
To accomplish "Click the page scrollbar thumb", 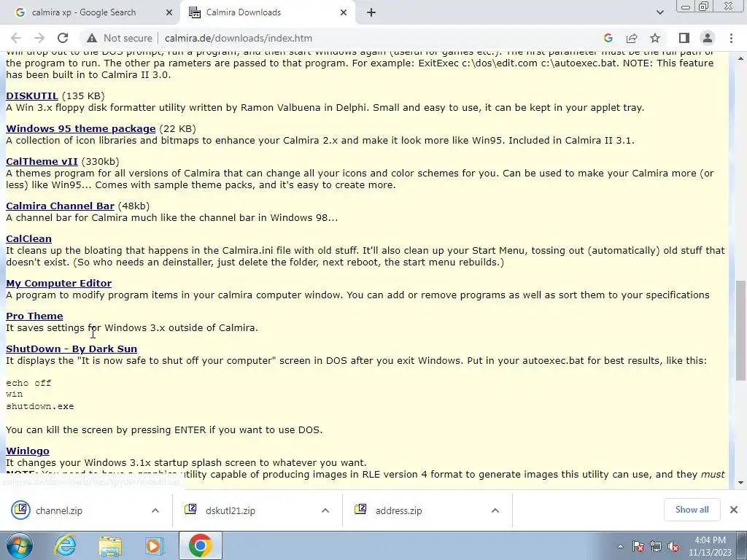I will (740, 330).
